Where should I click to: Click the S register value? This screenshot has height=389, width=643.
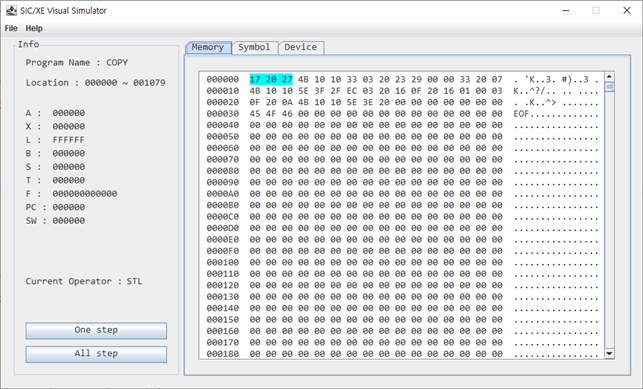click(68, 167)
